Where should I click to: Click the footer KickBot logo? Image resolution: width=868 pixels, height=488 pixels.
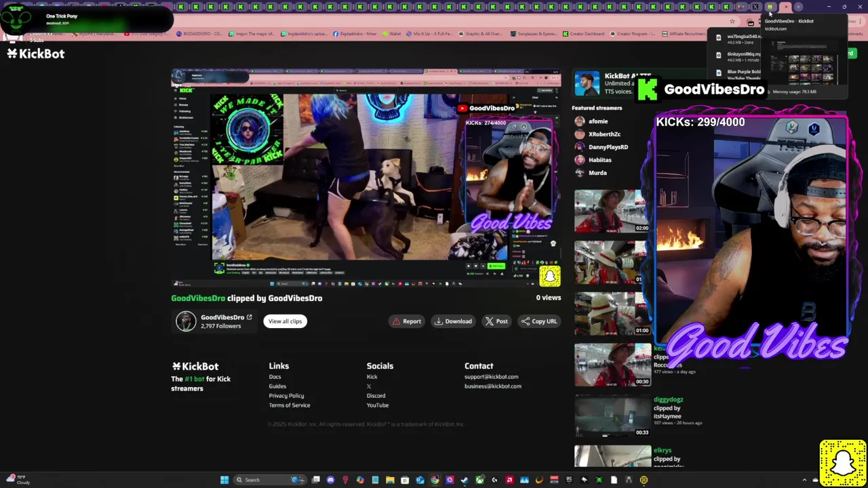[x=195, y=366]
